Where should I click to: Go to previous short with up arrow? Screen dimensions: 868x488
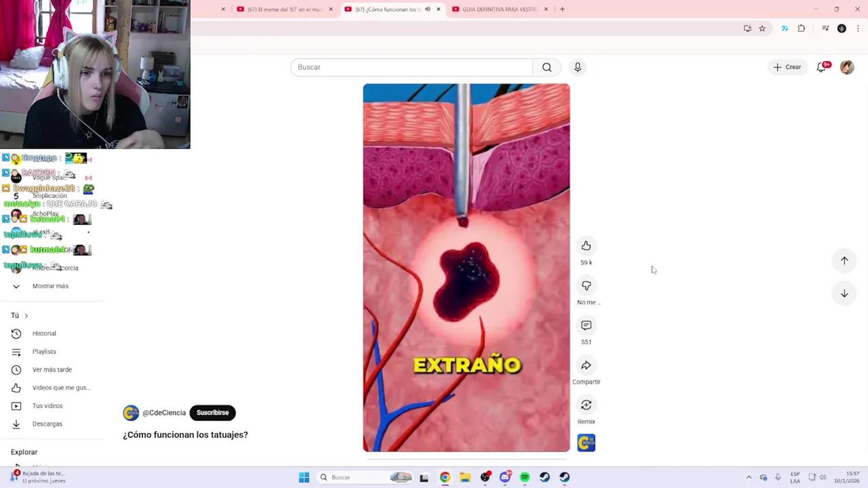point(844,260)
